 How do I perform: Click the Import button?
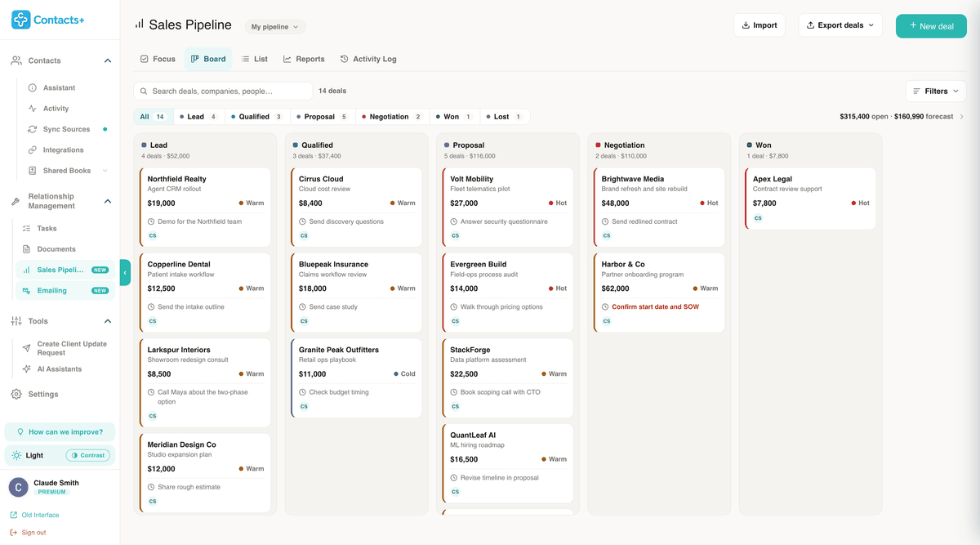pyautogui.click(x=759, y=25)
